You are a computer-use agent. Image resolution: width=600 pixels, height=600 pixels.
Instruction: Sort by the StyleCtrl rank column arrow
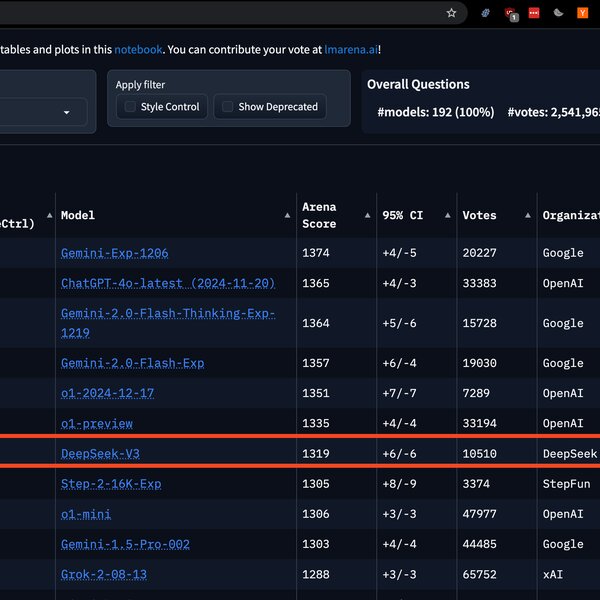(x=50, y=215)
